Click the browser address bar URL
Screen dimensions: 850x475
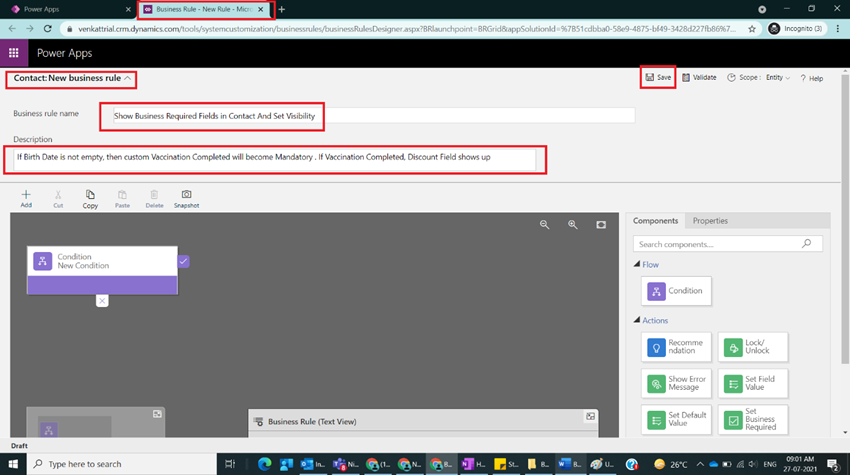(x=407, y=29)
